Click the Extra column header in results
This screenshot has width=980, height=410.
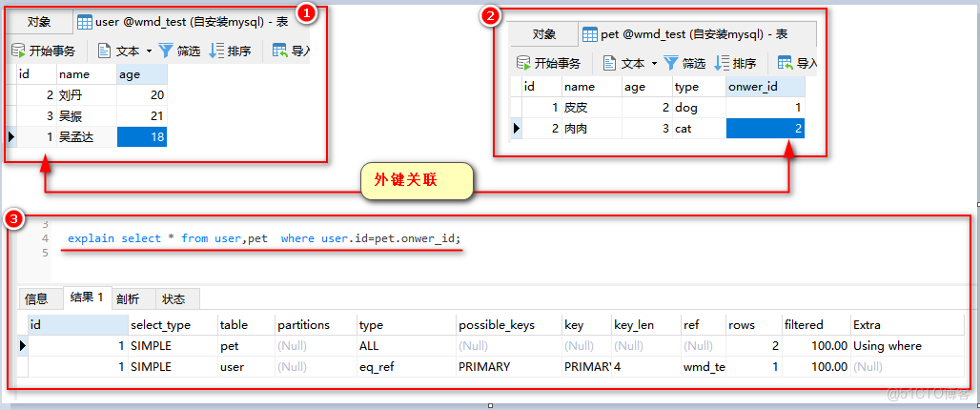click(x=907, y=325)
